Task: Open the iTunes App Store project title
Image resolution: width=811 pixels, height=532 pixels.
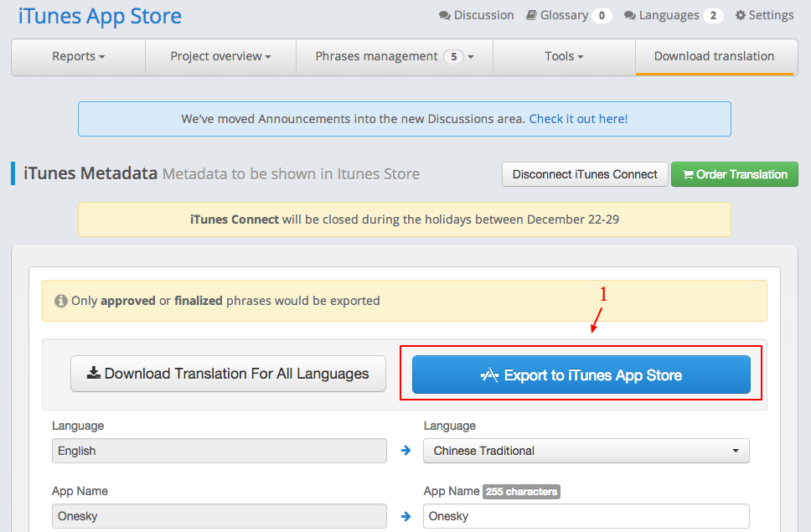Action: click(100, 16)
